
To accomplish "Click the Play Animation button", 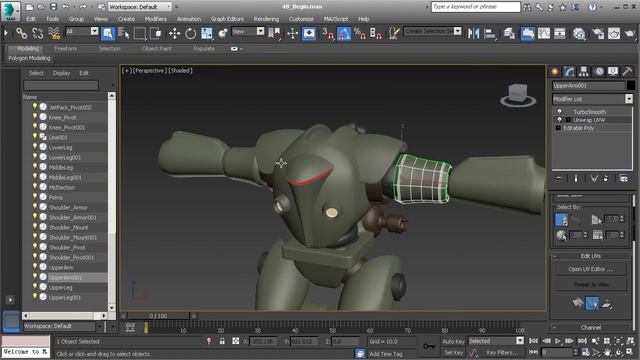I will (x=558, y=340).
